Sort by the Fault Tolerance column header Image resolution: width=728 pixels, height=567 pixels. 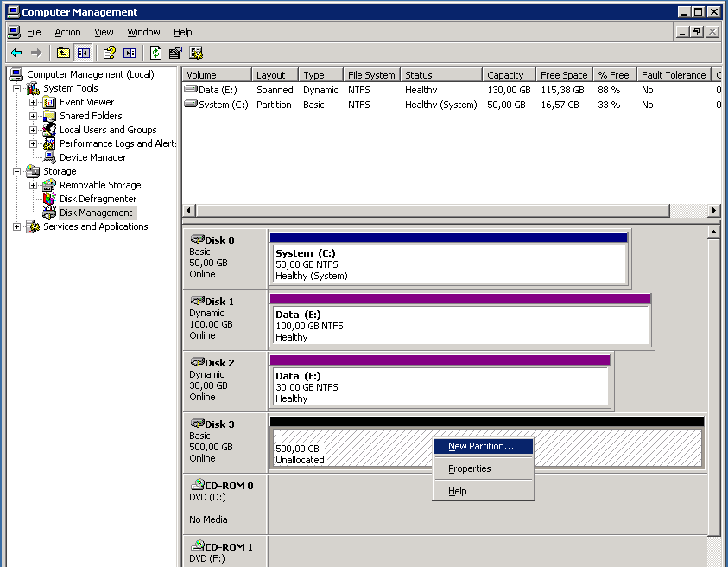(x=674, y=75)
